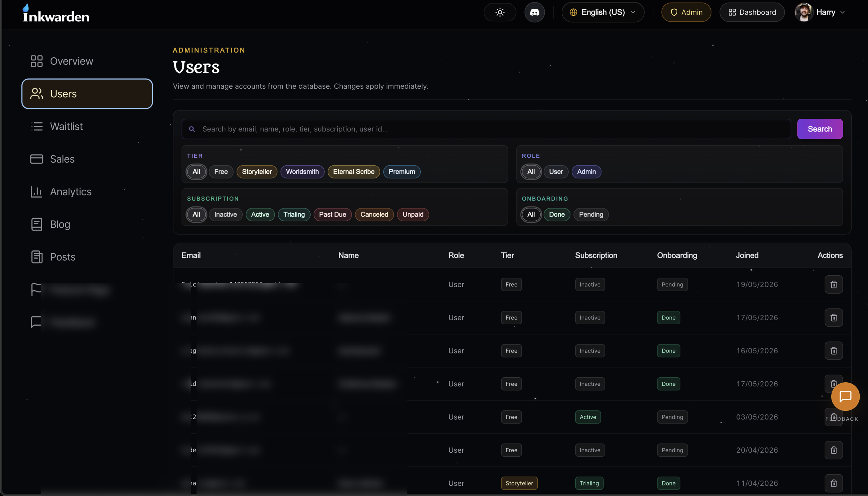Screen dimensions: 868x496
Task: Click the Sales card icon in the sidebar
Action: coord(37,159)
